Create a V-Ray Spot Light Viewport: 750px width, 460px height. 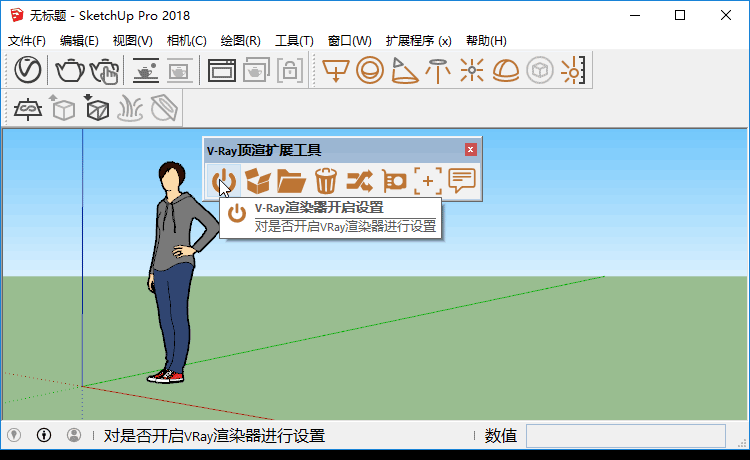coord(404,70)
